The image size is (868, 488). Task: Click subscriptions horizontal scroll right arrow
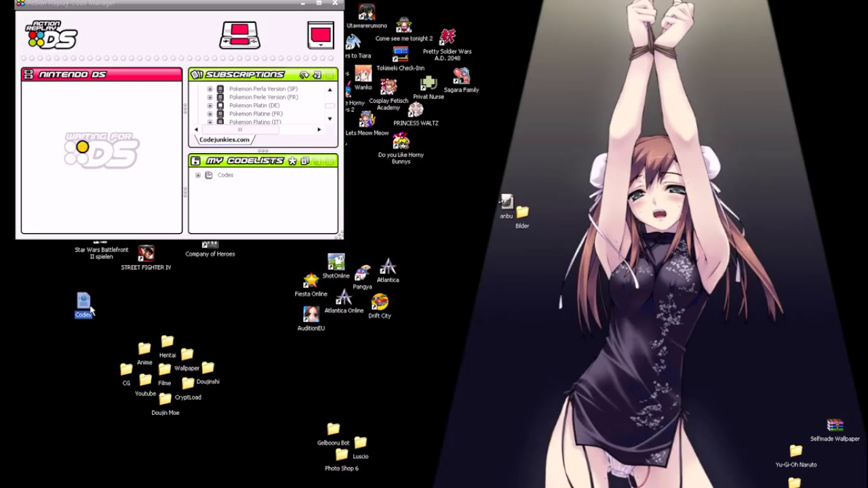[319, 129]
